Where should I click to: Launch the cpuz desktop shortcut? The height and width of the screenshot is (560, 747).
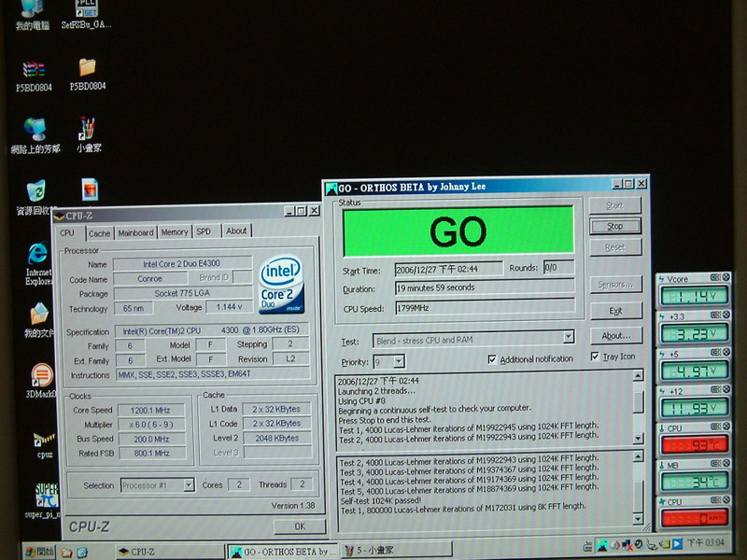pos(44,444)
